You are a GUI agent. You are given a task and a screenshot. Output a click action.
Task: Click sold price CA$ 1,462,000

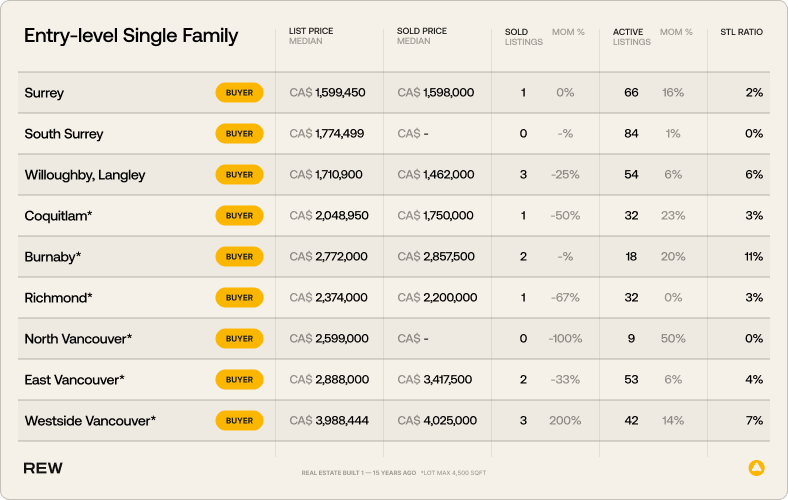[436, 174]
